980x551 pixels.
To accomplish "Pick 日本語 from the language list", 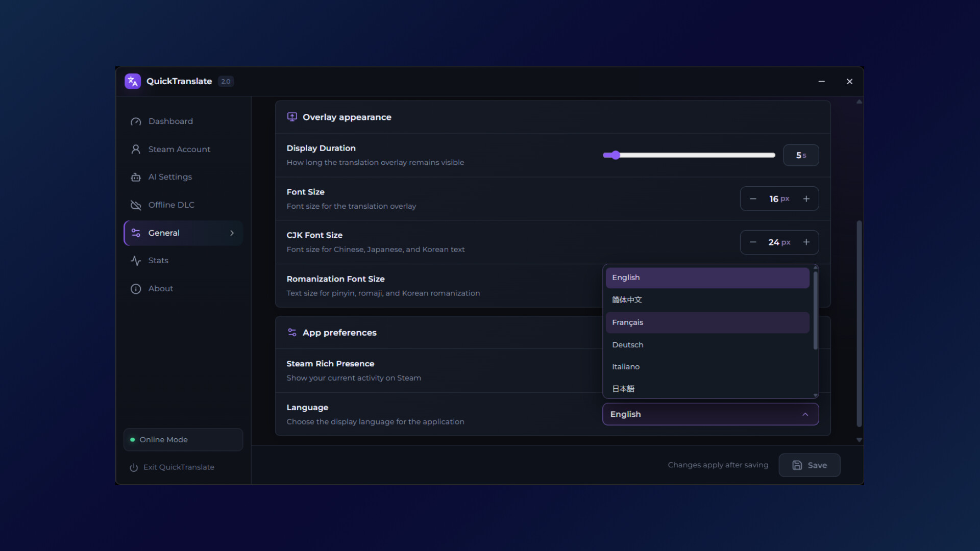I will 707,389.
